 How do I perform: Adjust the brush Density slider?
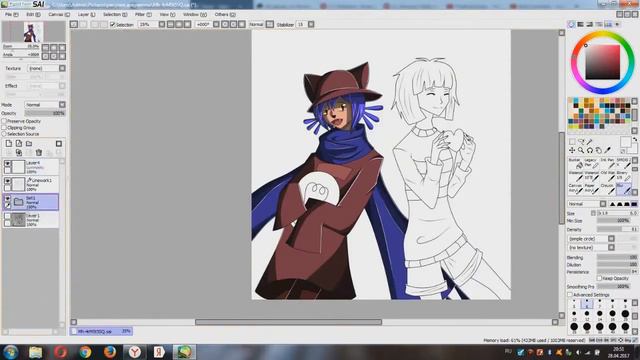click(617, 230)
